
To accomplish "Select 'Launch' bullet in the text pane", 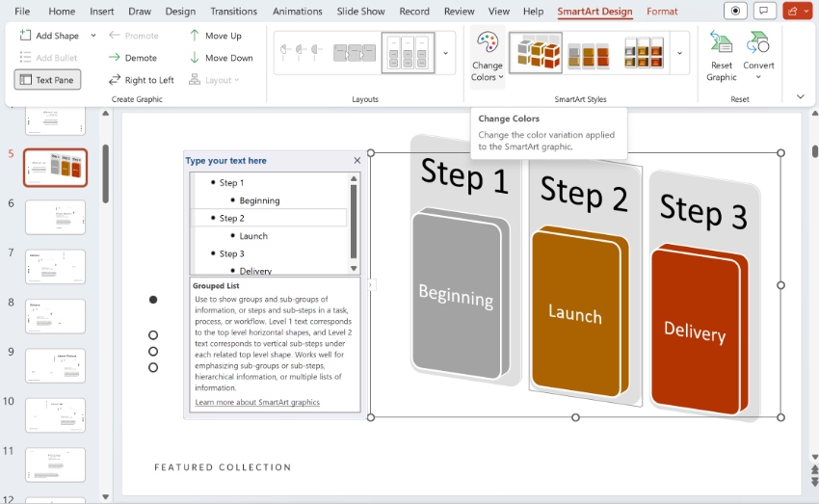I will click(253, 236).
